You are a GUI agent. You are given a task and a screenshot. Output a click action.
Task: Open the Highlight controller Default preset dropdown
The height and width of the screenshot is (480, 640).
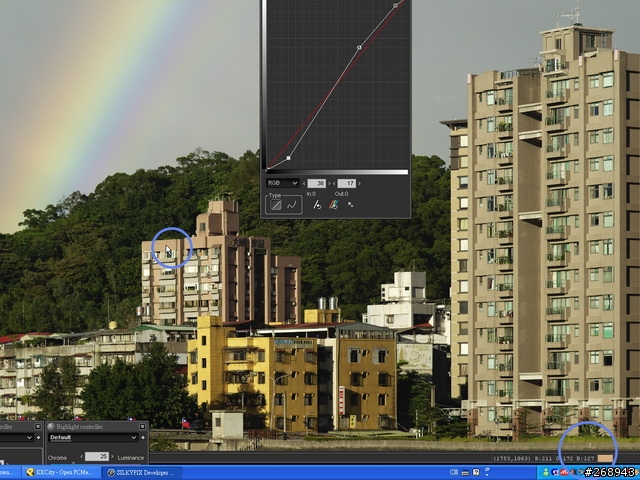(93, 438)
